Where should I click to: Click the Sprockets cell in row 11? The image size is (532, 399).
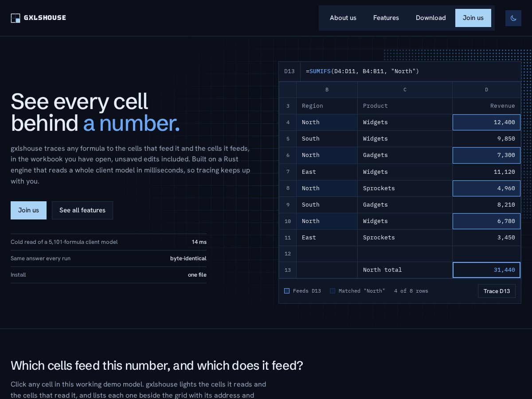[x=405, y=238]
